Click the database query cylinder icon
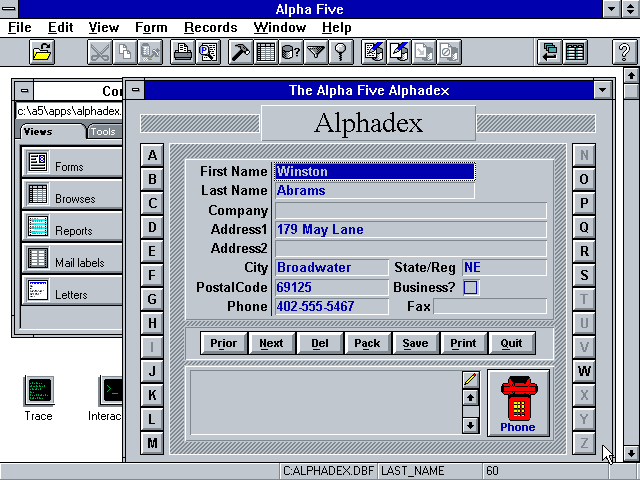The image size is (640, 480). pos(291,52)
